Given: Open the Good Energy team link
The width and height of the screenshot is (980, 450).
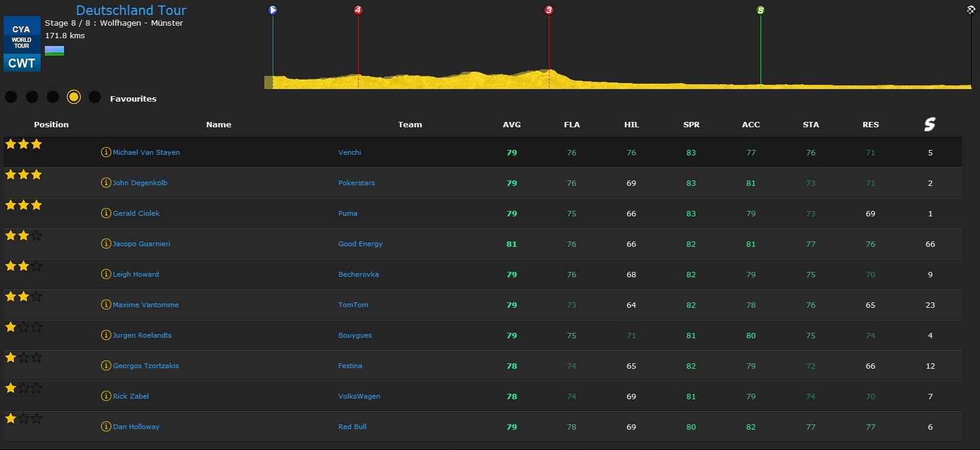Looking at the screenshot, I should [361, 244].
